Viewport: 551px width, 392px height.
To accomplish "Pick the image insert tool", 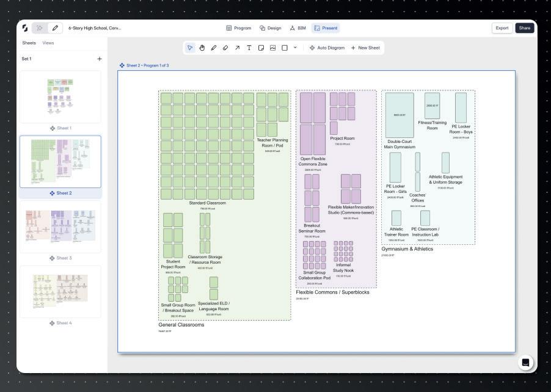I will 272,48.
